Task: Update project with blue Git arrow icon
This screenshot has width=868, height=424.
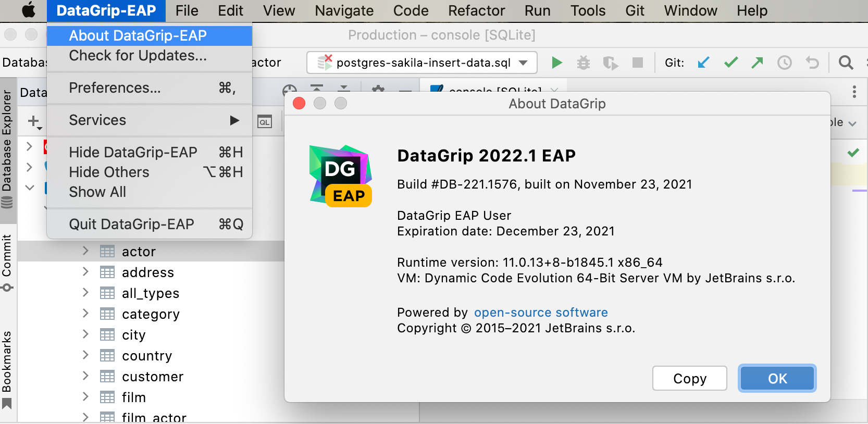Action: (703, 63)
